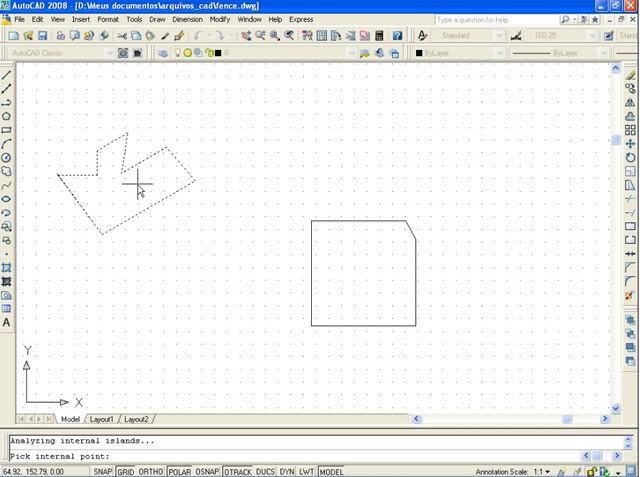Open the status bar tray menu arrow
Image resolution: width=640 pixels, height=477 pixels.
(619, 472)
